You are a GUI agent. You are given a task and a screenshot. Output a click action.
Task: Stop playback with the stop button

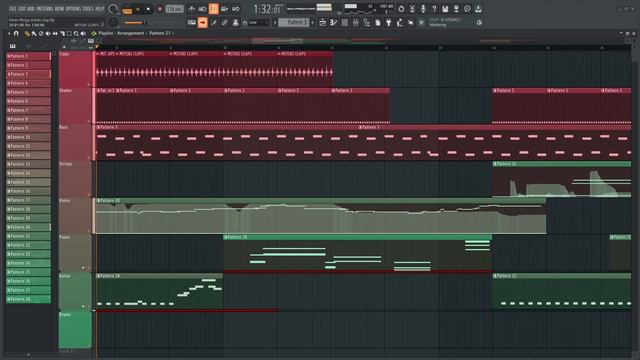[x=148, y=9]
